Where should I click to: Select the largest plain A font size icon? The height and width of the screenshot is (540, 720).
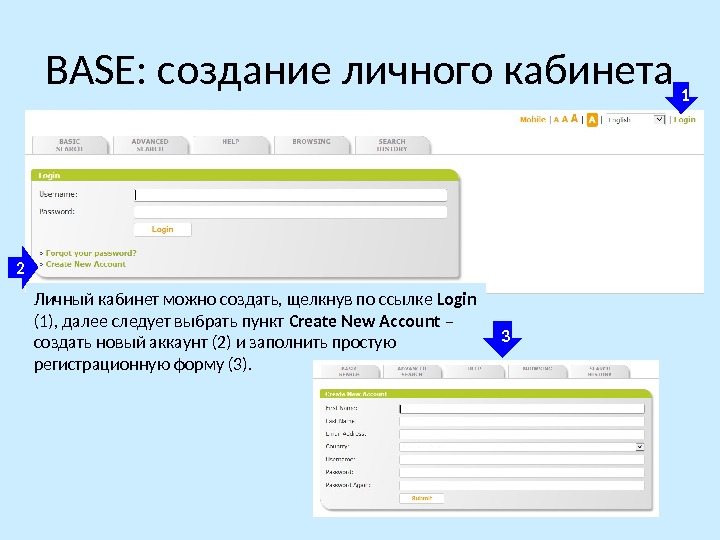tap(574, 119)
